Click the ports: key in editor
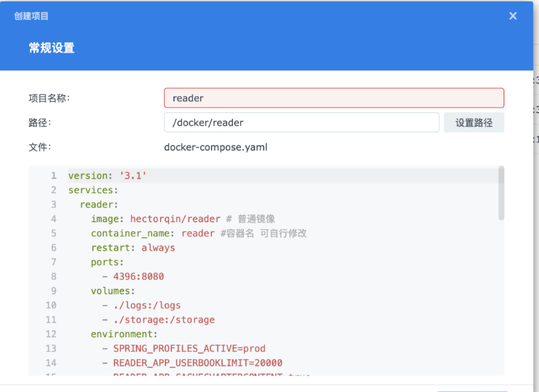This screenshot has width=539, height=392. 107,262
